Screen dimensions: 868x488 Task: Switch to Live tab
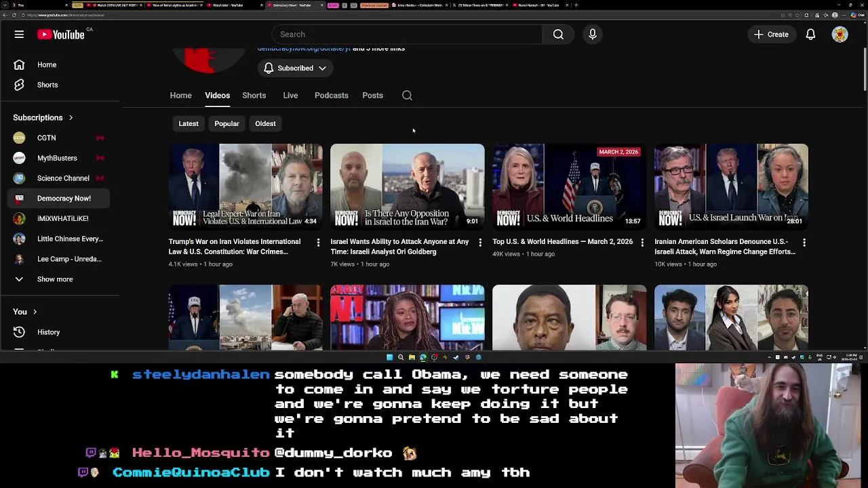pyautogui.click(x=290, y=96)
